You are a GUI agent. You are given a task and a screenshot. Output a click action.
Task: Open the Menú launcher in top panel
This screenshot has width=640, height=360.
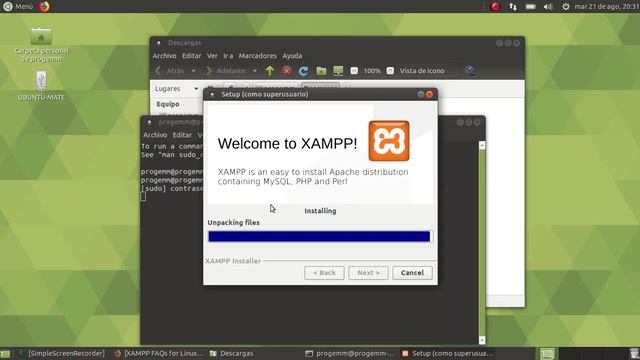pos(18,7)
